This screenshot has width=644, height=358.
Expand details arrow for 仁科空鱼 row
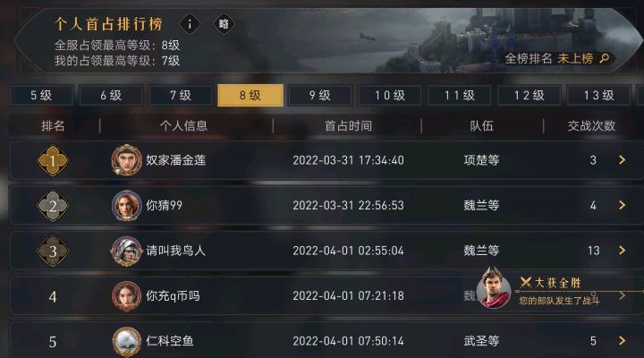(x=622, y=341)
